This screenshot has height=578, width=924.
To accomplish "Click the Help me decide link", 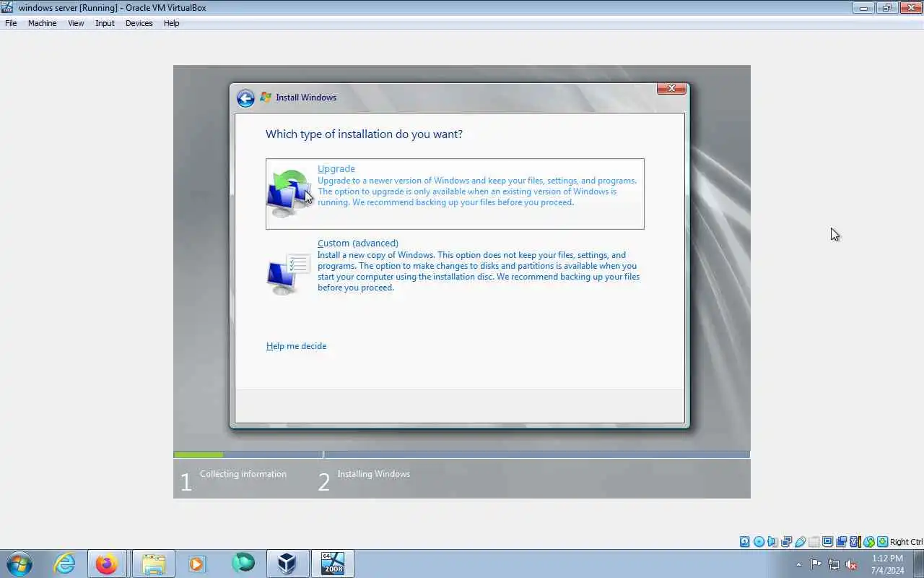I will (296, 346).
